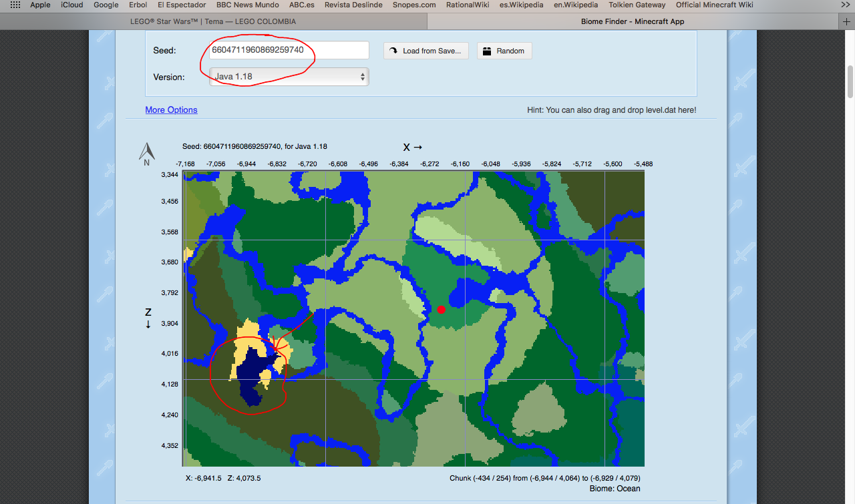The height and width of the screenshot is (504, 855).
Task: Open the Version Java 1.18 dropdown
Action: click(289, 77)
